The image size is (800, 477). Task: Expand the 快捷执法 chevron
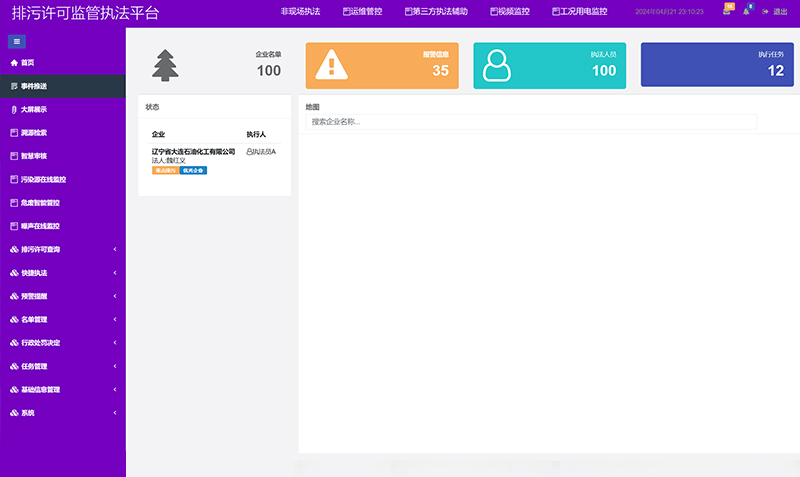pyautogui.click(x=115, y=273)
